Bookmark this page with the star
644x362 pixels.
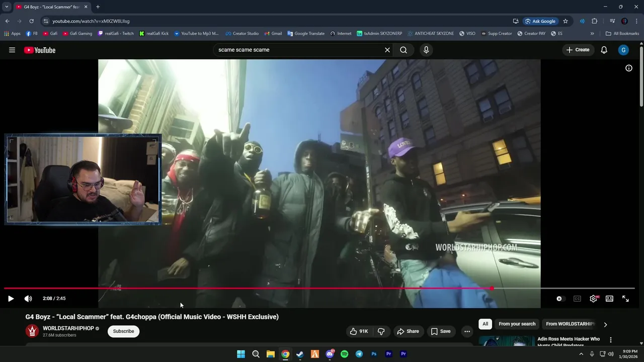point(566,21)
